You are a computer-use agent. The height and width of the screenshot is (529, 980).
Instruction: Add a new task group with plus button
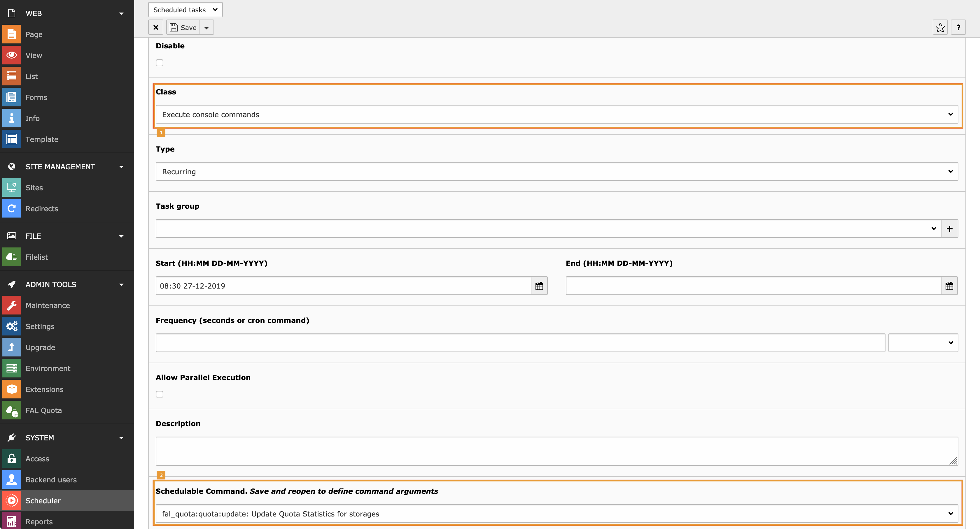tap(950, 229)
